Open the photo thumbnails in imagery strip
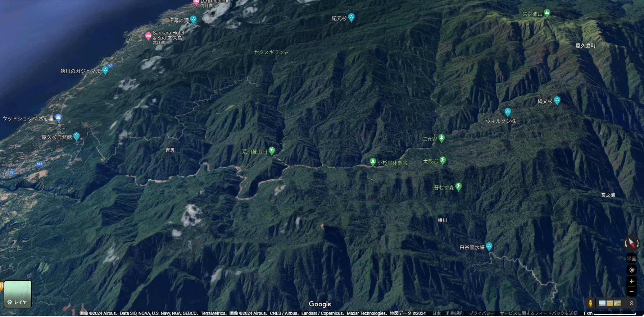The image size is (644, 317). [609, 303]
